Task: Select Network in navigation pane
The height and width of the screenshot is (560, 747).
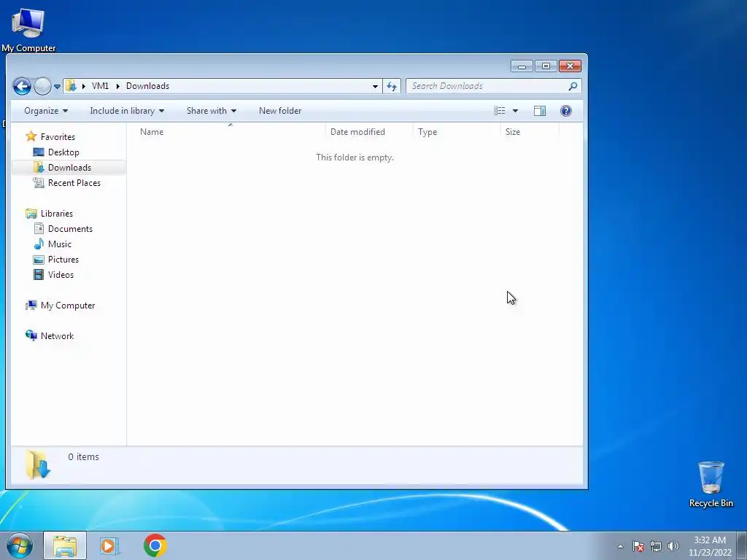Action: 57,336
